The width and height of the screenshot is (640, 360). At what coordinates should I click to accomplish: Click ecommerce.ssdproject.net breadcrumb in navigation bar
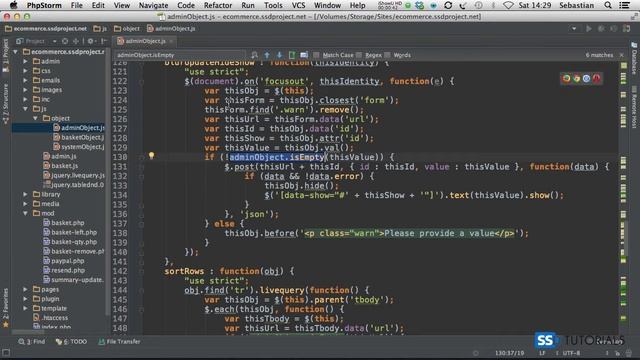click(x=46, y=29)
